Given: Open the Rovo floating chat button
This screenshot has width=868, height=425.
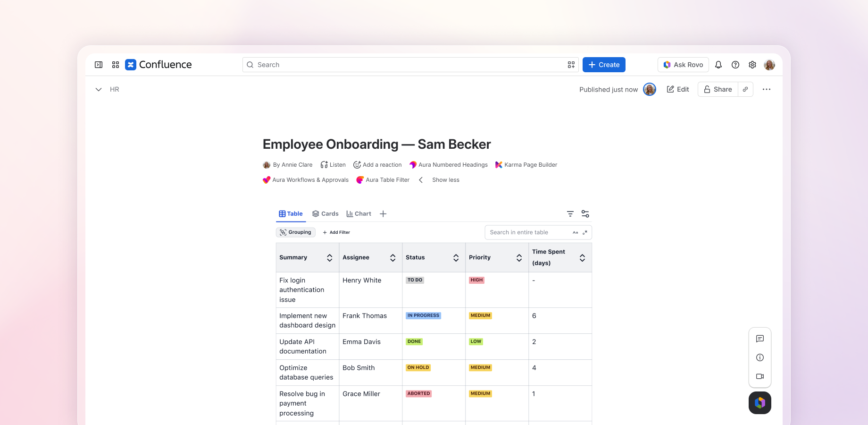Looking at the screenshot, I should point(760,403).
